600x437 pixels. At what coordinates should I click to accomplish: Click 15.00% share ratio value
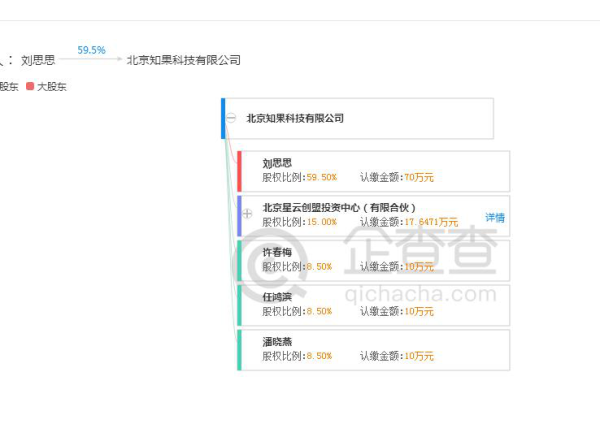[322, 222]
